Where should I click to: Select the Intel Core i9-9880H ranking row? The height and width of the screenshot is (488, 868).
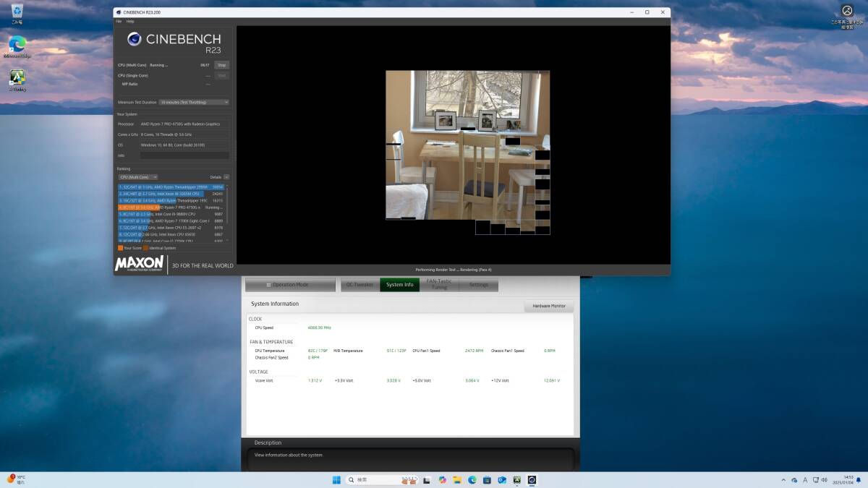pyautogui.click(x=171, y=214)
